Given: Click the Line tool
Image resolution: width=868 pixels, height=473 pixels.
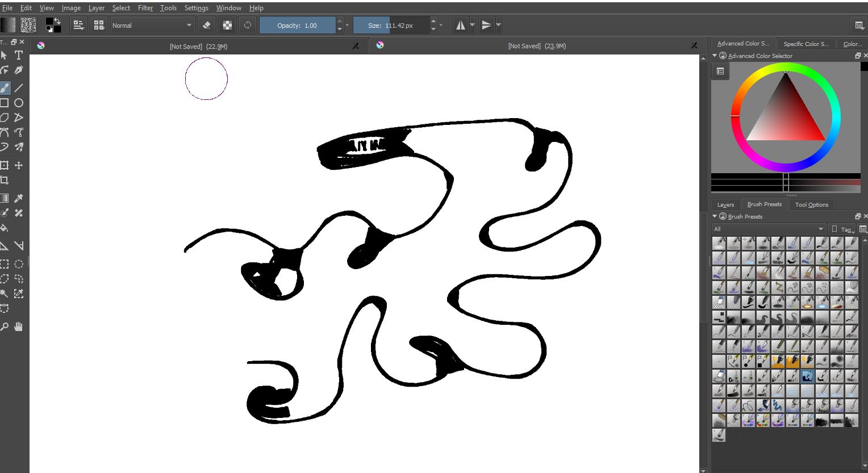Looking at the screenshot, I should 19,88.
